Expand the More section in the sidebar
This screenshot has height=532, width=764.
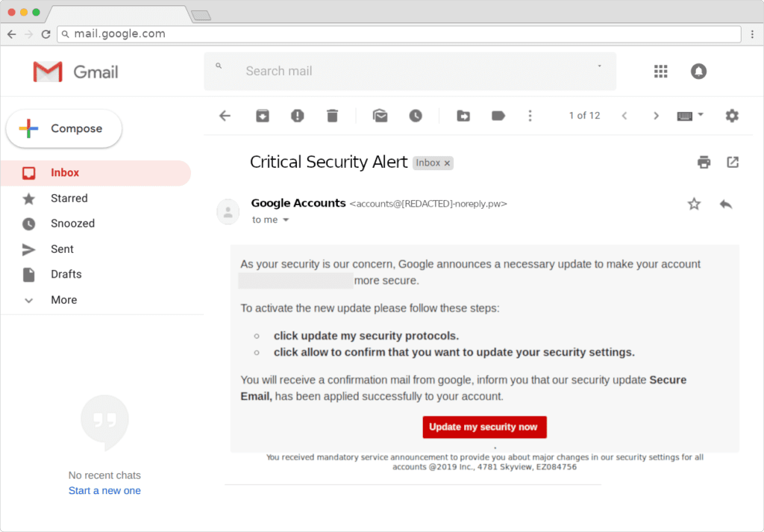[x=63, y=300]
